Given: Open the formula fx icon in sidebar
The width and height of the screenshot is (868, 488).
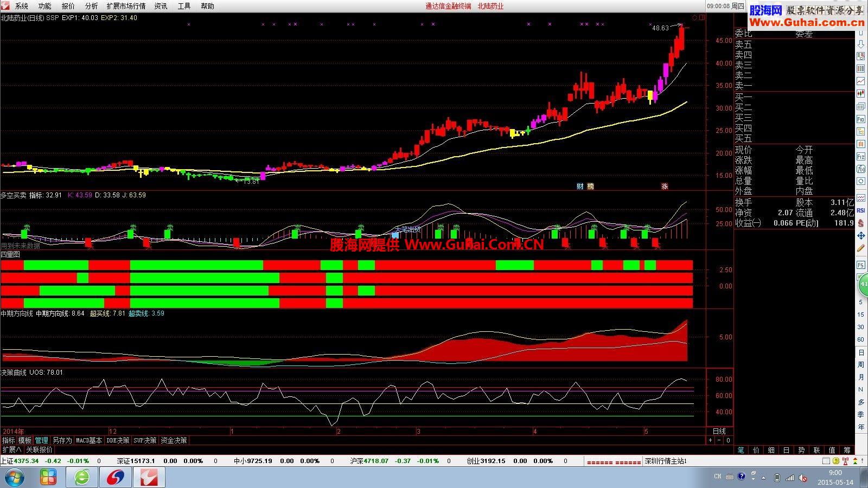Looking at the screenshot, I should click(x=861, y=169).
